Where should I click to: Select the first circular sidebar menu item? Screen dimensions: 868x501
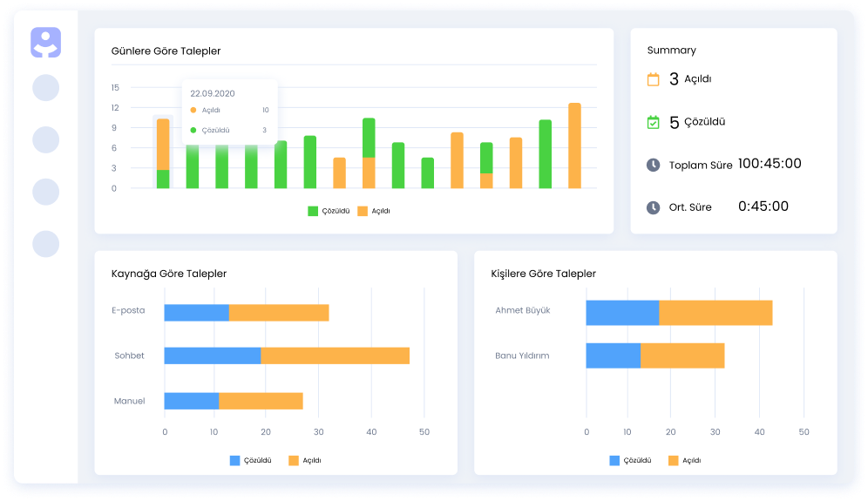click(x=45, y=88)
